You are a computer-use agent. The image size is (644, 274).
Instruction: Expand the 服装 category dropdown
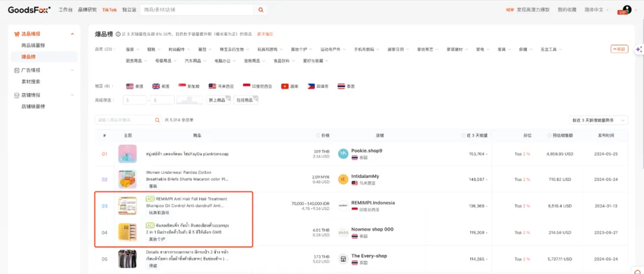(x=132, y=50)
